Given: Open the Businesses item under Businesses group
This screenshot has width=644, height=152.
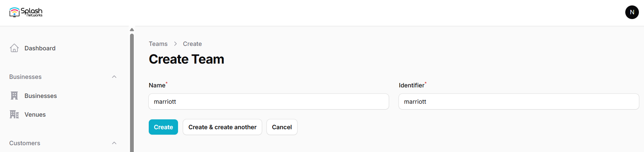Looking at the screenshot, I should click(x=41, y=96).
